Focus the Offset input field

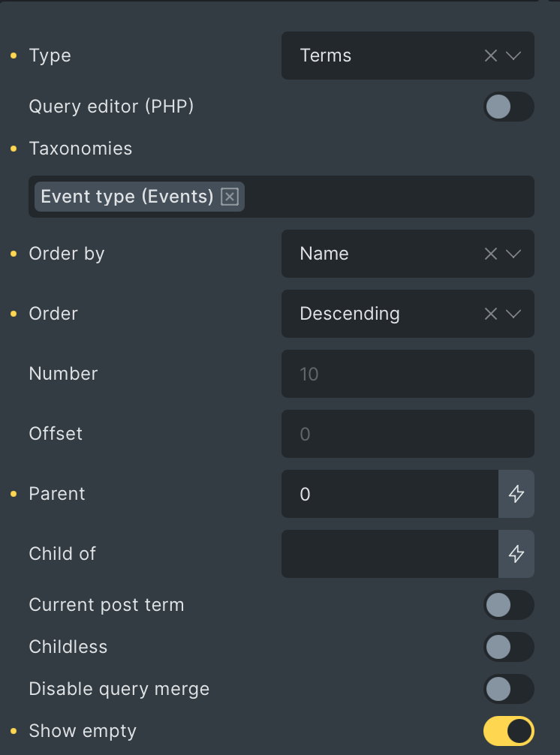[x=408, y=434]
